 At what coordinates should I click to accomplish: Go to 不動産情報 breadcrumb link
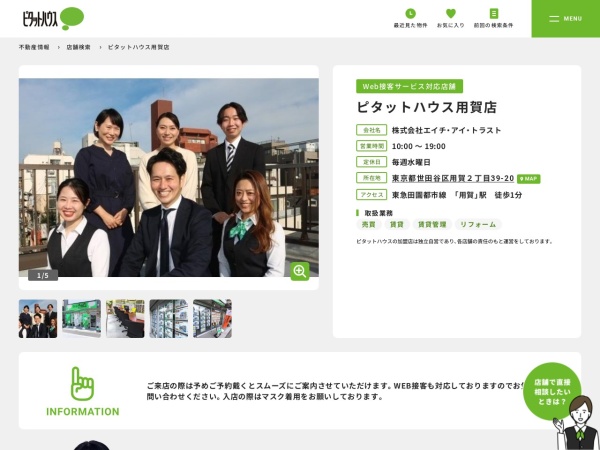[x=34, y=47]
